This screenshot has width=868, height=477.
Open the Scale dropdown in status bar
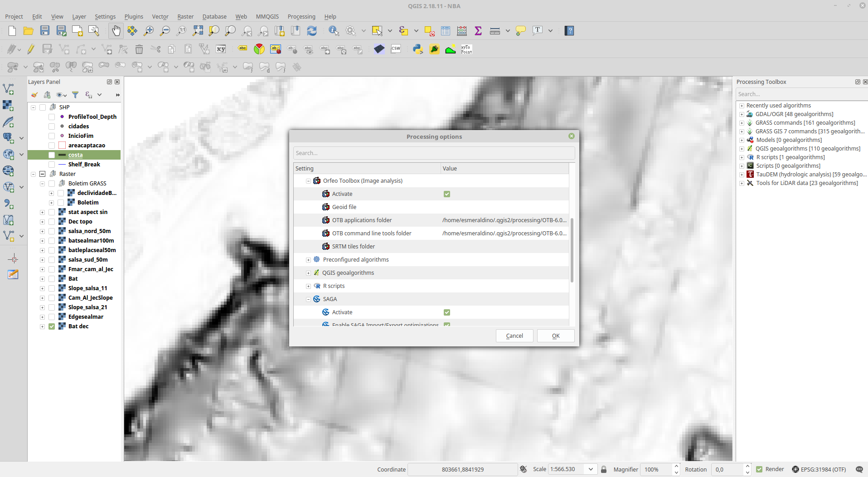[591, 469]
